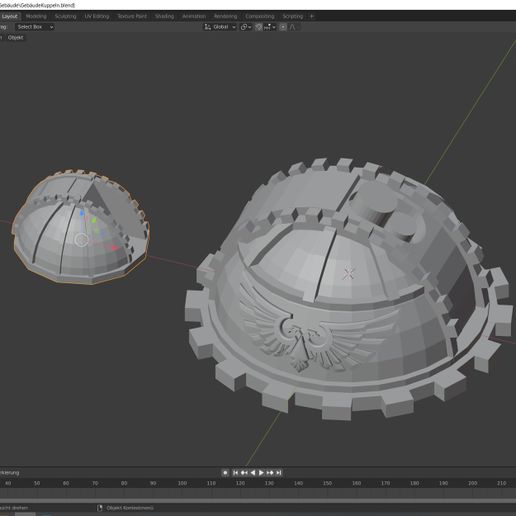The height and width of the screenshot is (516, 516).
Task: Switch to the UV Editing workspace
Action: click(x=97, y=16)
